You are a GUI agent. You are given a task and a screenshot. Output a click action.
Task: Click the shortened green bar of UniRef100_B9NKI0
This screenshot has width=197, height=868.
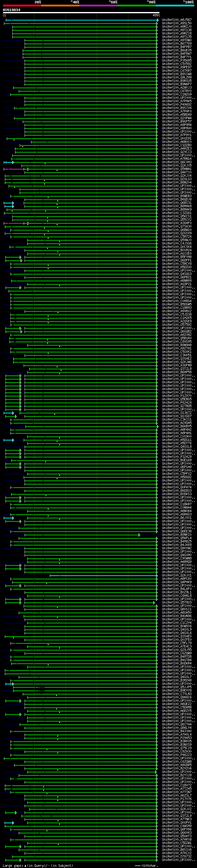tap(82, 535)
